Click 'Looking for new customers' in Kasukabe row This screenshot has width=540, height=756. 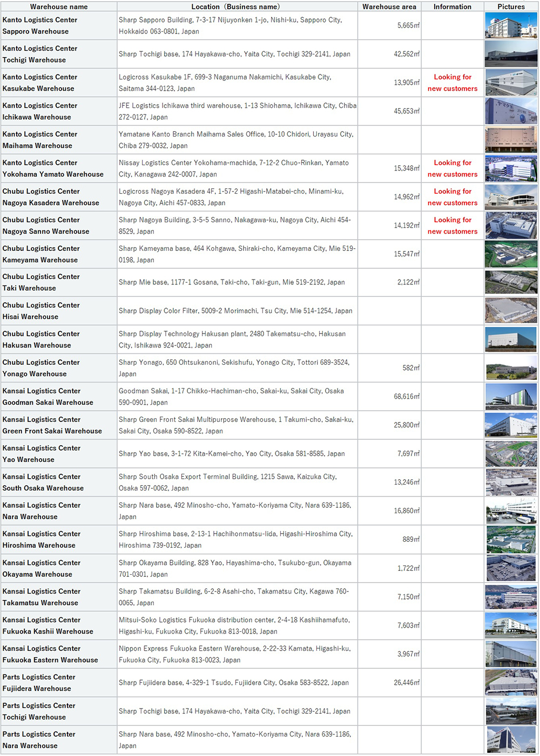pos(453,83)
